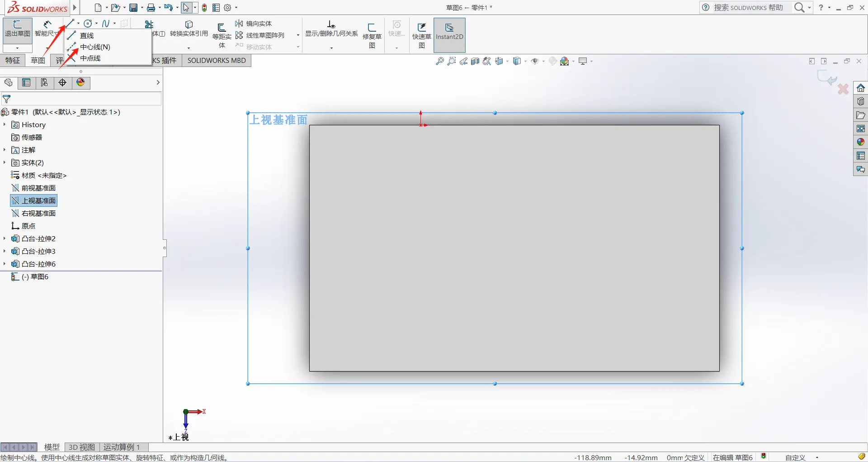Open File Properties list icon
The width and height of the screenshot is (868, 462).
click(x=216, y=8)
